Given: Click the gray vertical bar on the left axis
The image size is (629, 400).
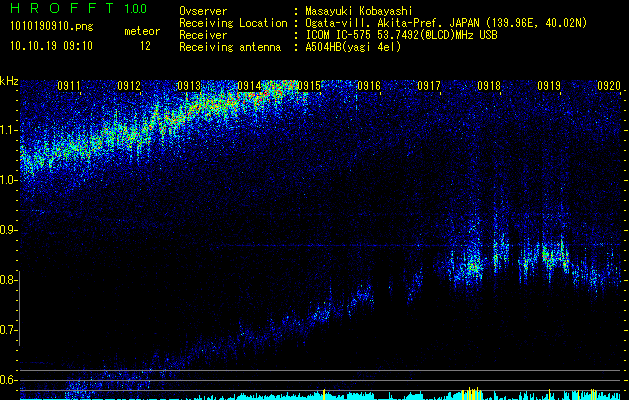Looking at the screenshot, I should [x=19, y=308].
